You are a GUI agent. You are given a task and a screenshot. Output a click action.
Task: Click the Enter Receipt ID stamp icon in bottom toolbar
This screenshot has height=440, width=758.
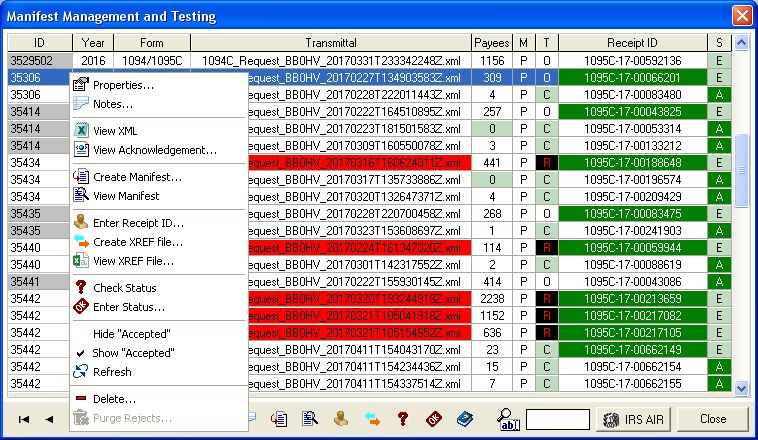pos(341,419)
